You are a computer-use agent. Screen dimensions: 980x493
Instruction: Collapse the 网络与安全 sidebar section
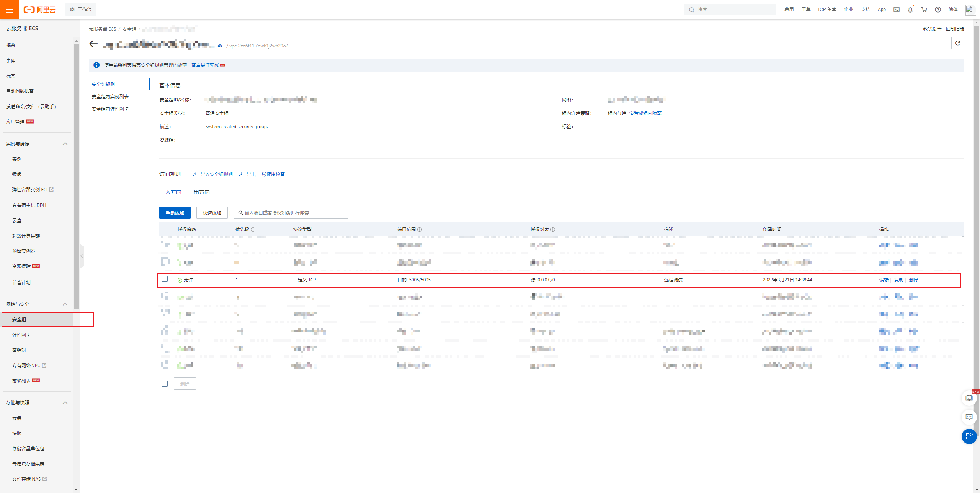tap(65, 304)
